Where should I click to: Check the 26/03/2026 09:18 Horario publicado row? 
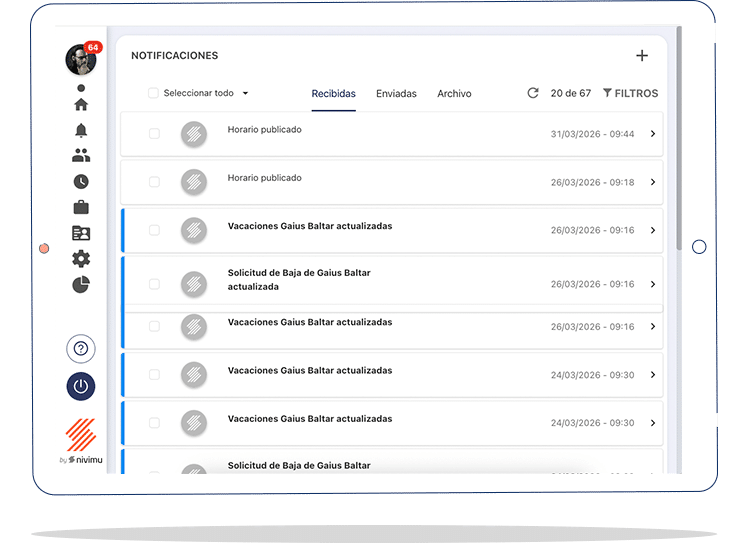click(154, 182)
